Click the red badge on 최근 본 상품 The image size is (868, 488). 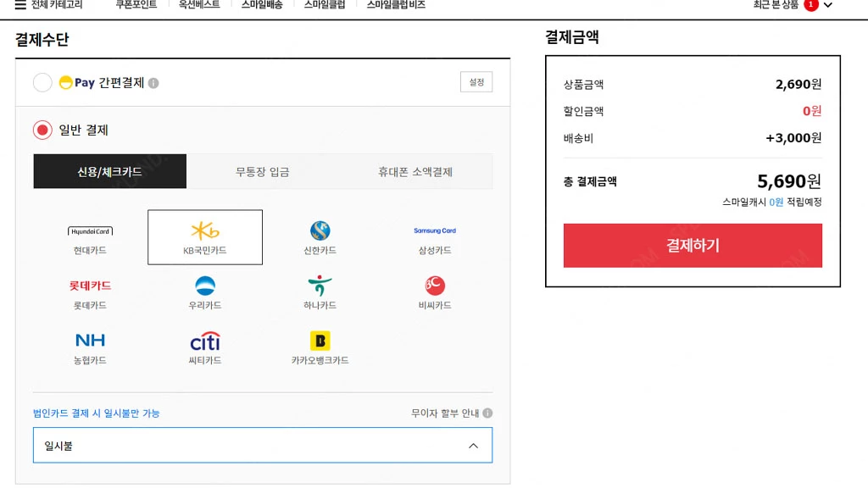pyautogui.click(x=811, y=4)
